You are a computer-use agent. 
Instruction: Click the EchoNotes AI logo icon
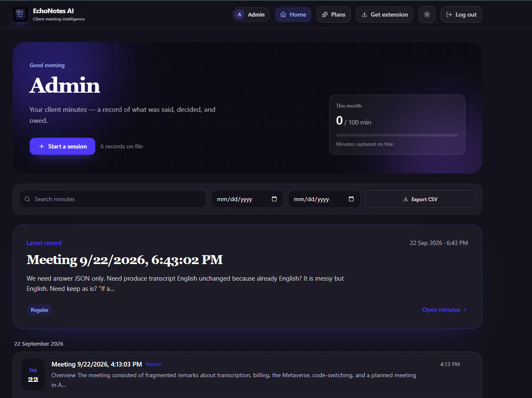(x=20, y=14)
